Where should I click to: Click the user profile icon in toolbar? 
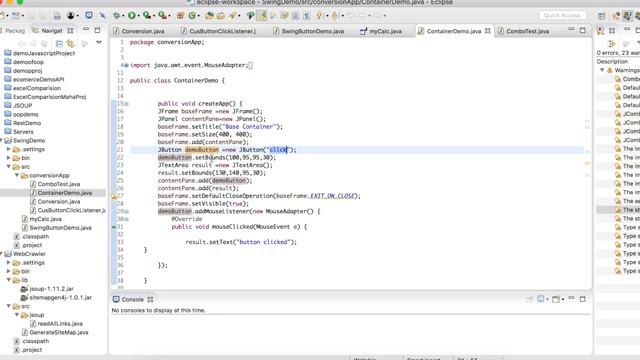(x=71, y=16)
